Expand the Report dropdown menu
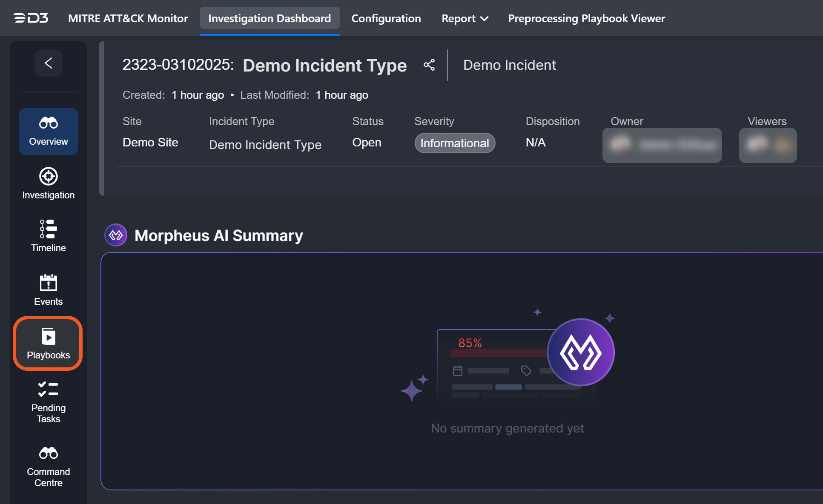823x504 pixels. click(465, 18)
